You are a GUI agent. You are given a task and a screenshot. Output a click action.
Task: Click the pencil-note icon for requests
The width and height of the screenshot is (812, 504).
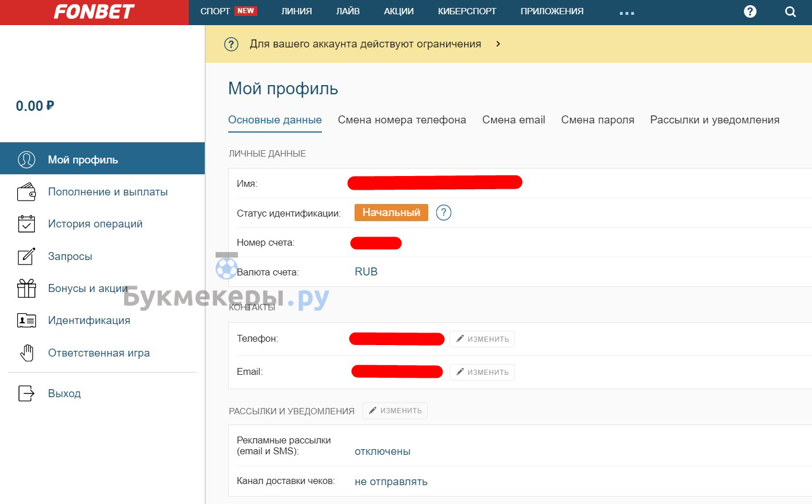click(26, 256)
